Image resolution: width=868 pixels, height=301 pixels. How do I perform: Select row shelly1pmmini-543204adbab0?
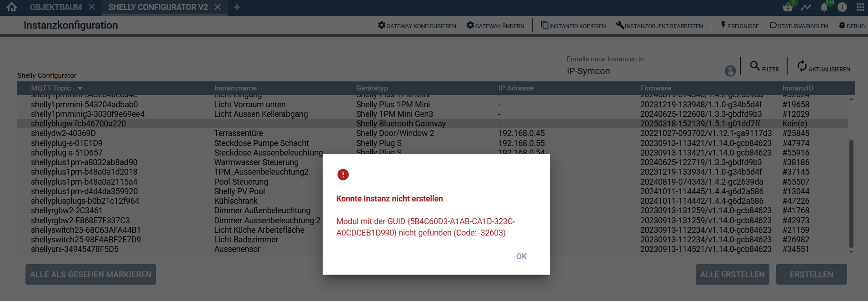pyautogui.click(x=432, y=105)
